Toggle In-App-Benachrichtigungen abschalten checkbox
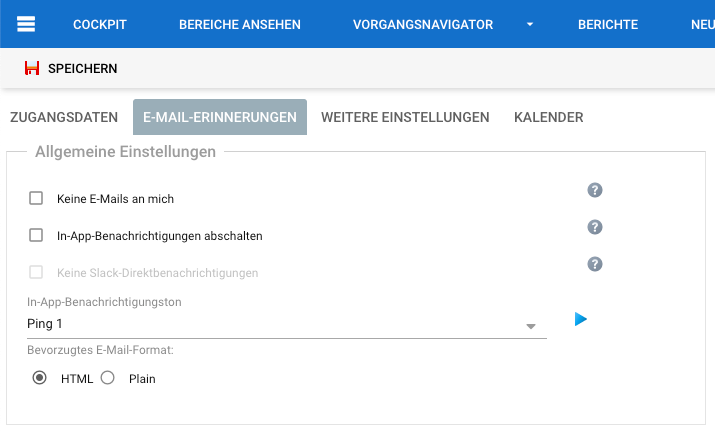Image resolution: width=715 pixels, height=433 pixels. 36,236
